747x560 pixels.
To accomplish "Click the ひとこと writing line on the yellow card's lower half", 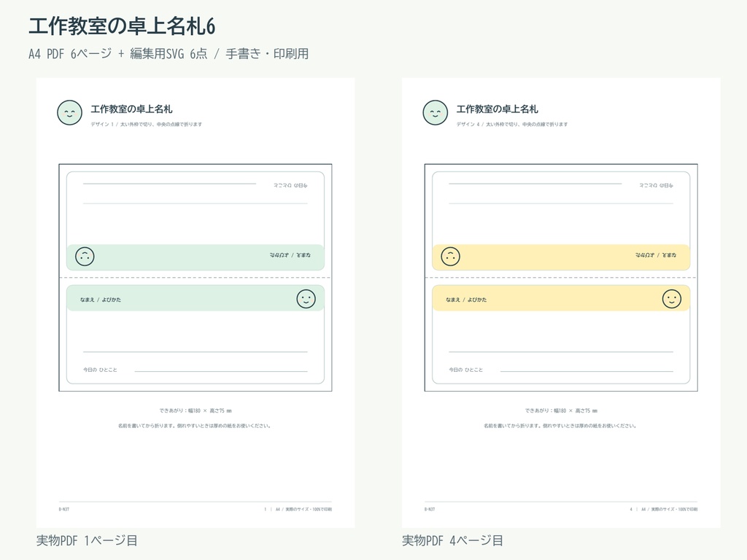I will (x=587, y=371).
